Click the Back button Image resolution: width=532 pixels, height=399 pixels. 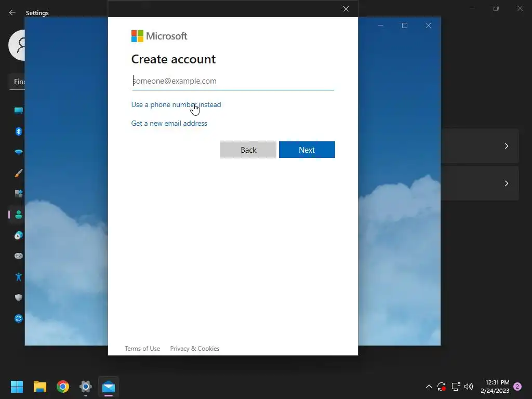248,150
